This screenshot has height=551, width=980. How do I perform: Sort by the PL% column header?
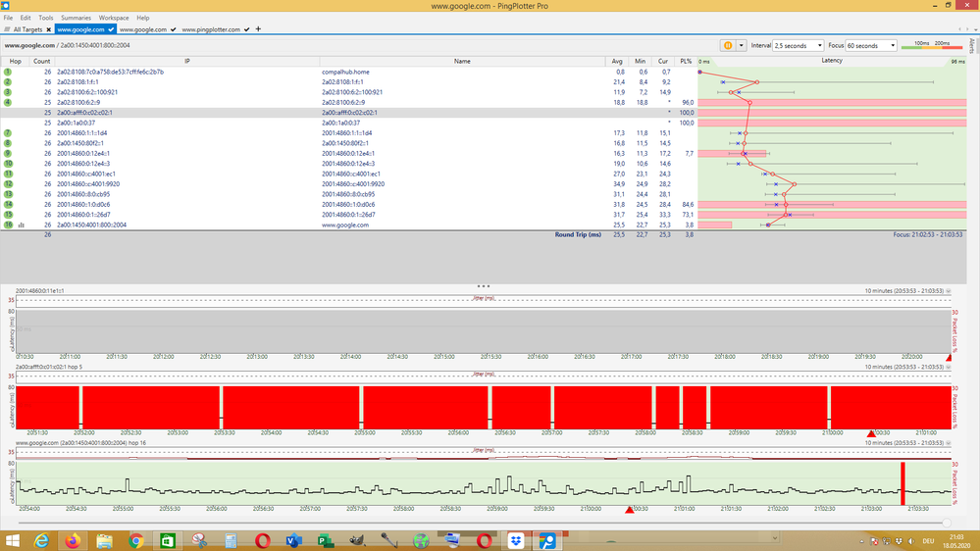pyautogui.click(x=686, y=61)
